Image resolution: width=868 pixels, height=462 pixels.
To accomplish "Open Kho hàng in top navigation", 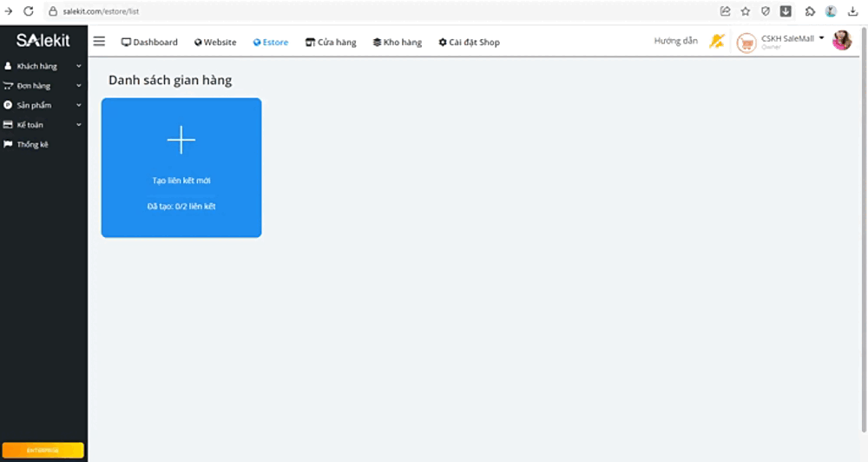I will [x=397, y=43].
